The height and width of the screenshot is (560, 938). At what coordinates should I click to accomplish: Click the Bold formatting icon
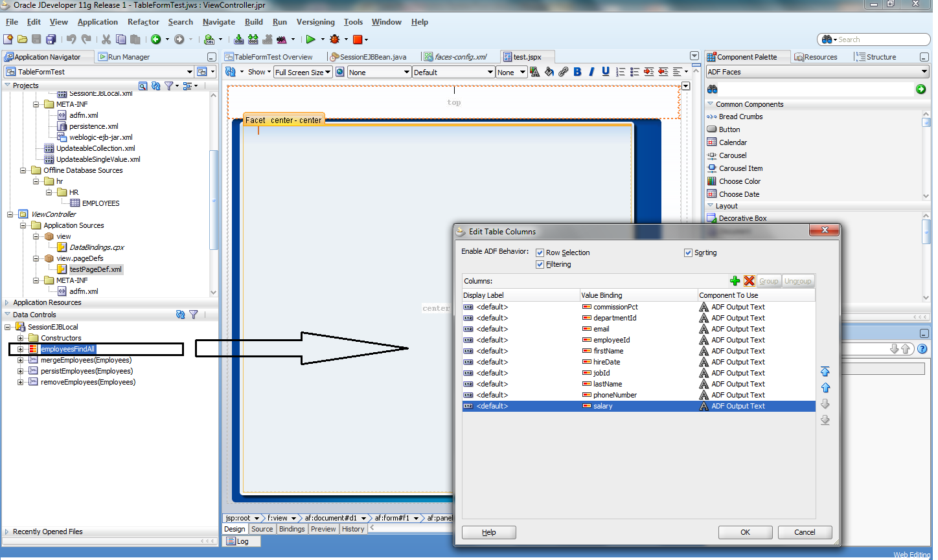tap(577, 72)
